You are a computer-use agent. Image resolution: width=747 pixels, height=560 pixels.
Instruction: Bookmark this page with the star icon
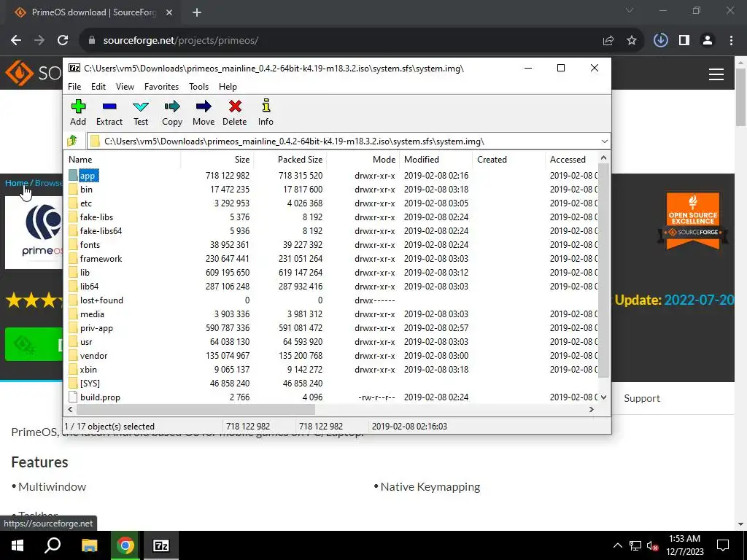pos(632,41)
